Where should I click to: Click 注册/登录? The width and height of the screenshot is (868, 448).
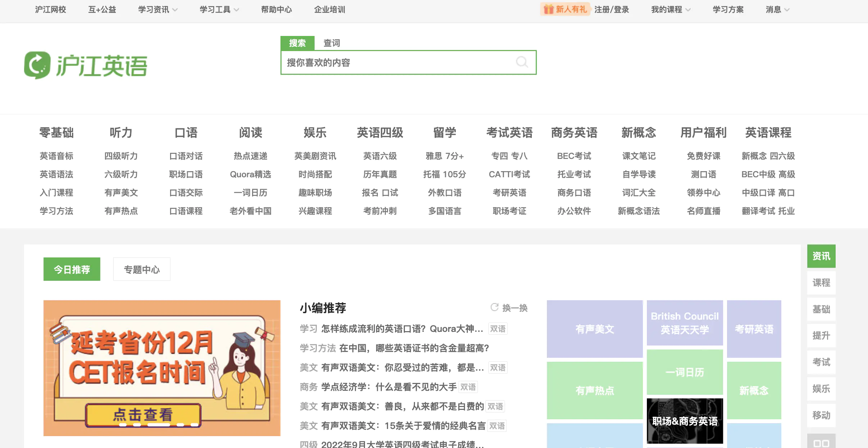click(612, 10)
